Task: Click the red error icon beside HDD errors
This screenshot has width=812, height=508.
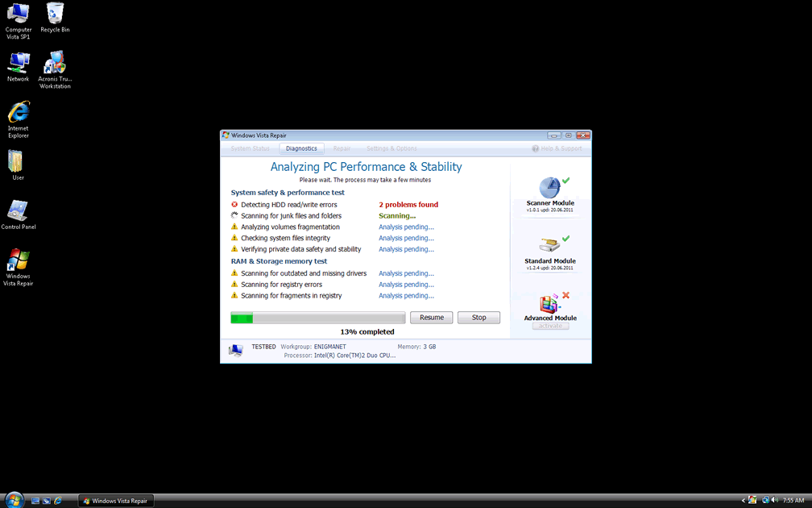Action: (x=234, y=205)
